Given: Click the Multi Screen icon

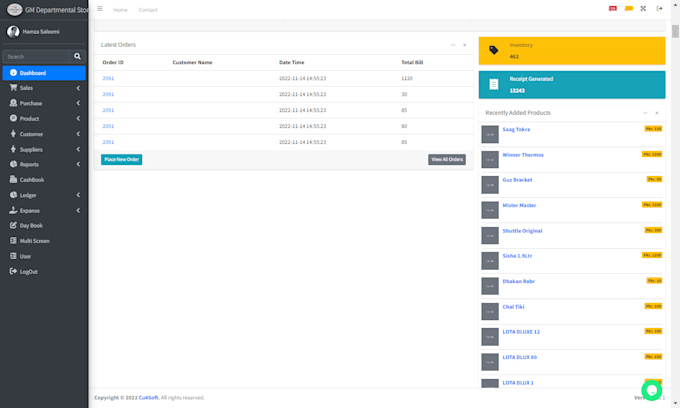Looking at the screenshot, I should pyautogui.click(x=13, y=240).
